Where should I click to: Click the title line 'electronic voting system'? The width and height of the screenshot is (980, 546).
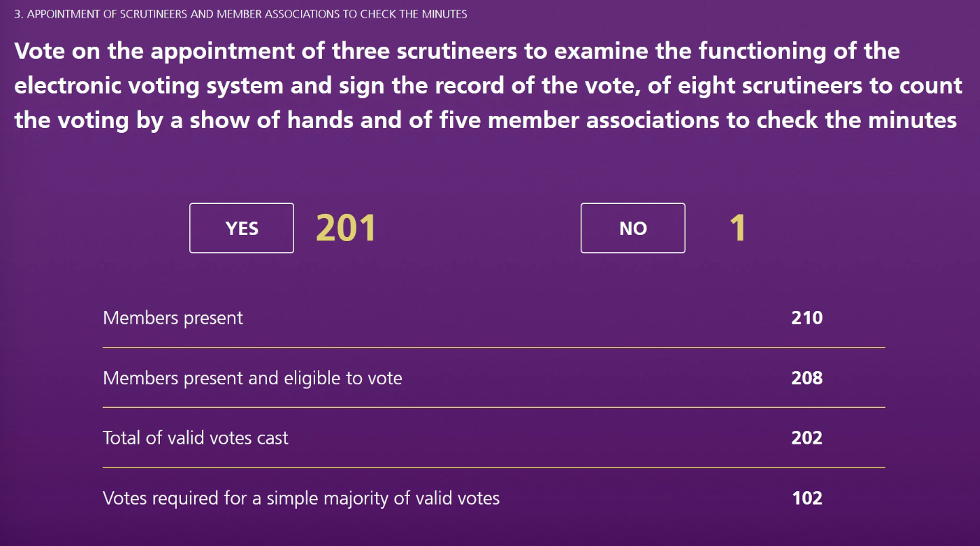pos(488,86)
